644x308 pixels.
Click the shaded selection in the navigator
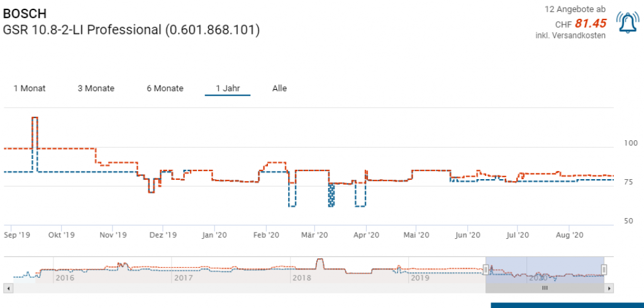pos(545,267)
